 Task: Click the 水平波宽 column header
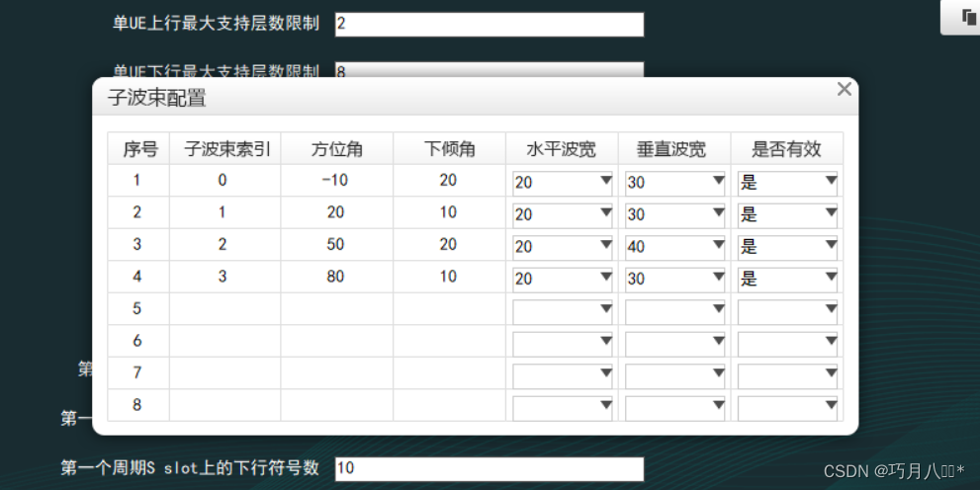(562, 148)
